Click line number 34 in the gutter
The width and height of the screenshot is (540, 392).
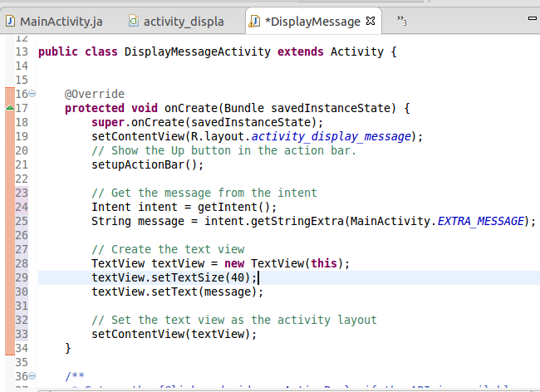tap(22, 348)
